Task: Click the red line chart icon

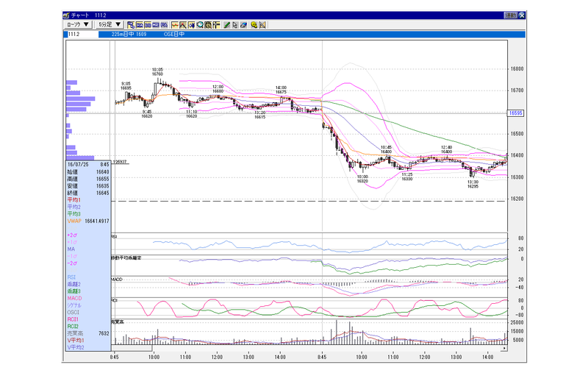Action: [175, 25]
